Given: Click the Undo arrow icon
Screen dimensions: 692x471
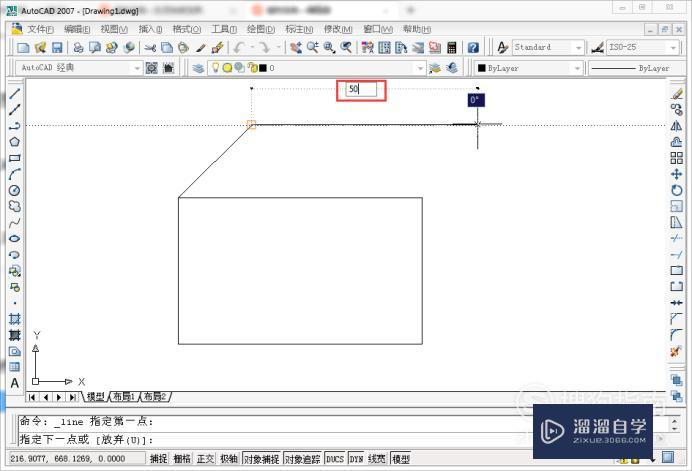Looking at the screenshot, I should point(239,47).
